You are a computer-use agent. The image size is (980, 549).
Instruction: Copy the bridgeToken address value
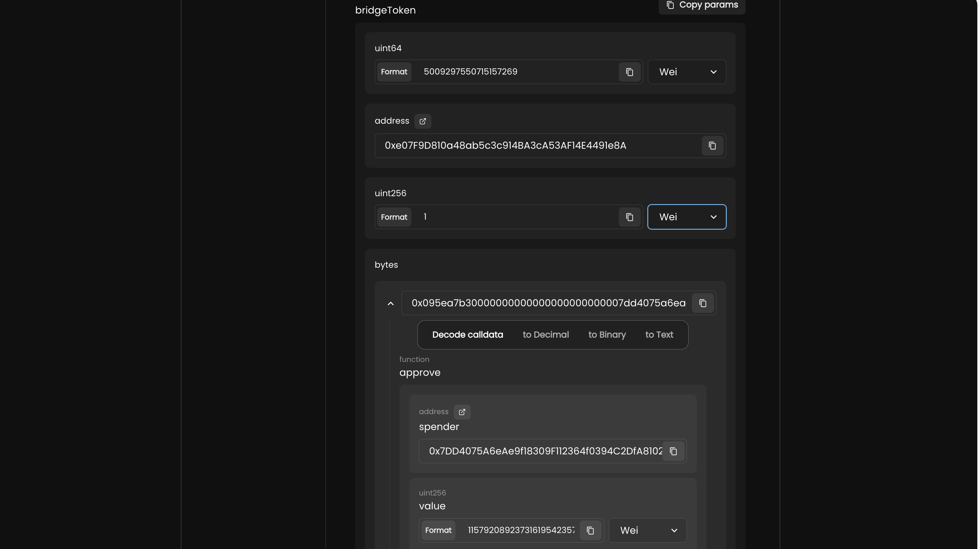tap(712, 146)
